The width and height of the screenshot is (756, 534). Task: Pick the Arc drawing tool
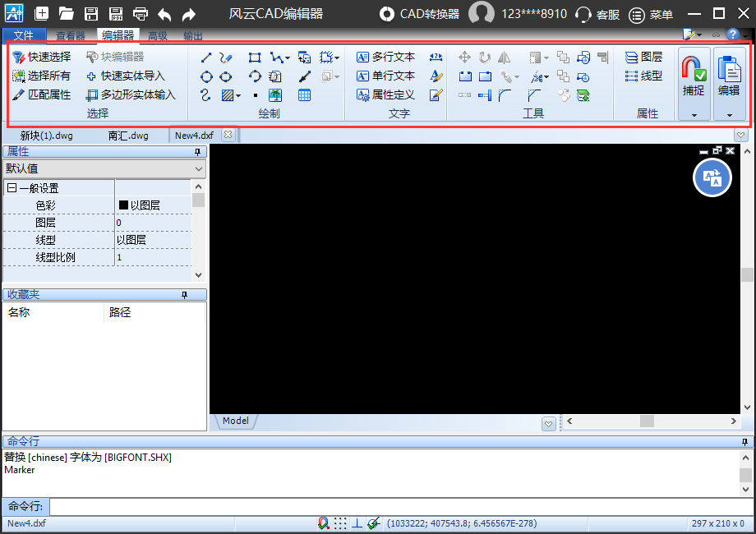[255, 76]
